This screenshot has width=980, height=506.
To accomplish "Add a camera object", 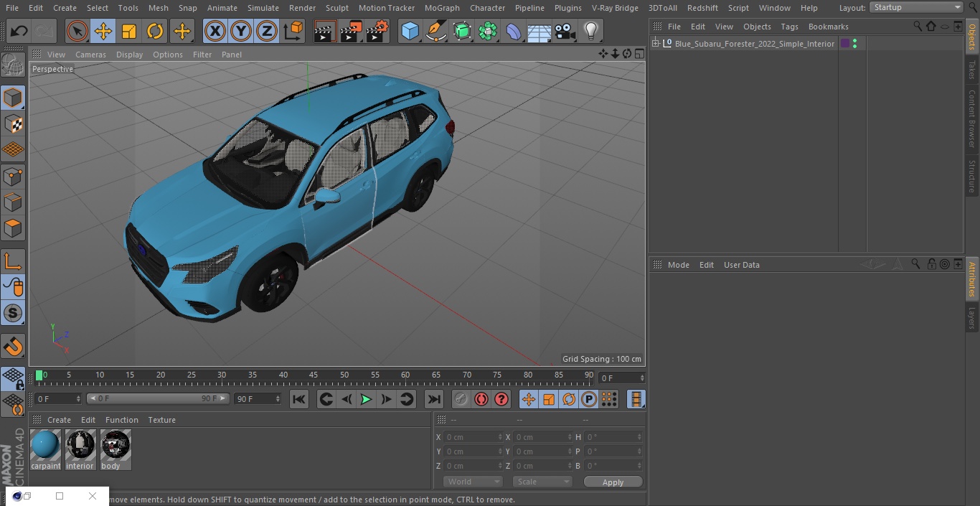I will pyautogui.click(x=565, y=31).
